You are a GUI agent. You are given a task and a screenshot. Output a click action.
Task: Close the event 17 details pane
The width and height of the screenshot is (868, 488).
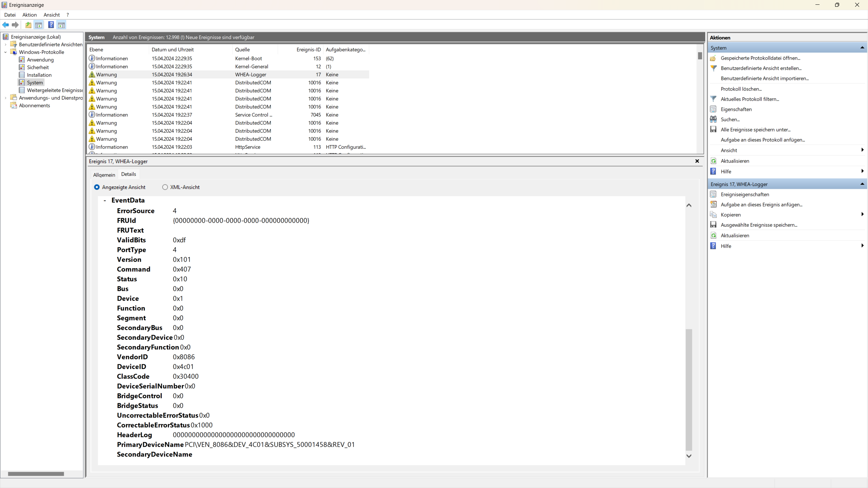click(697, 161)
